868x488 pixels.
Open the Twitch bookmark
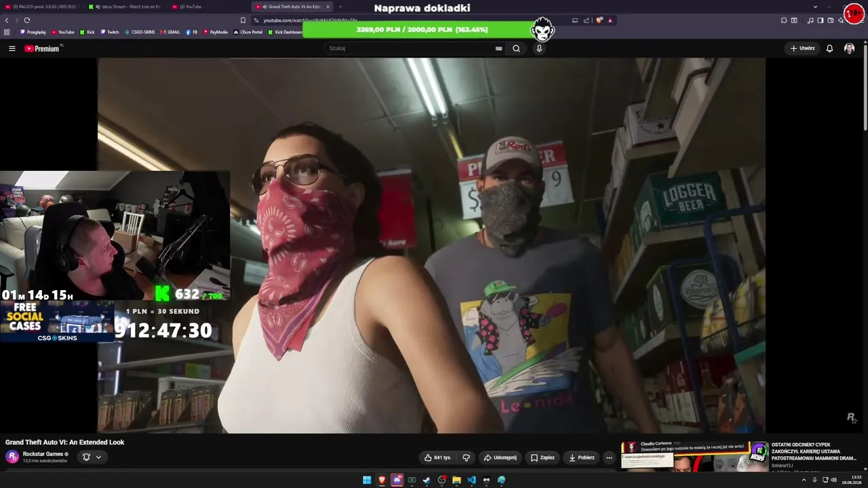[x=109, y=32]
